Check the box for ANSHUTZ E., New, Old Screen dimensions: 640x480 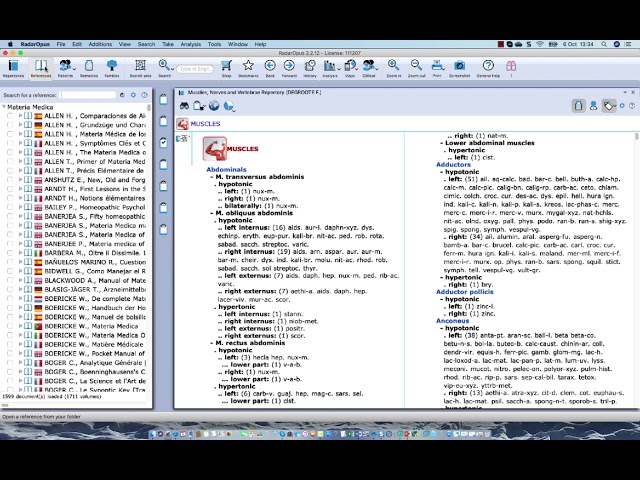(x=10, y=180)
